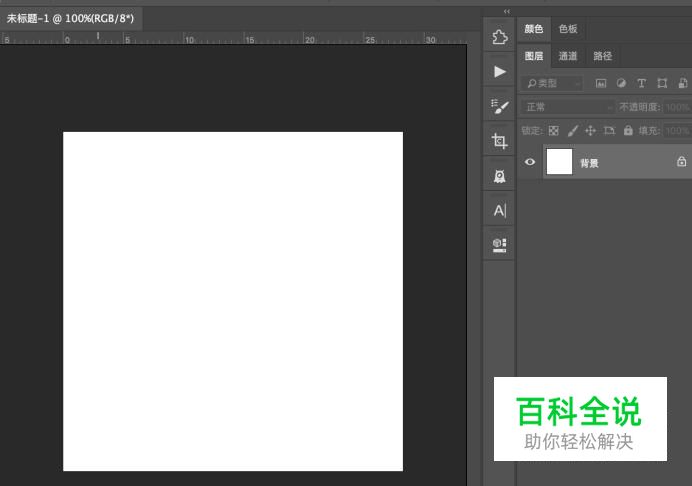Screen dimensions: 692x486
Task: Open the 3D cube panel icon
Action: coord(500,245)
